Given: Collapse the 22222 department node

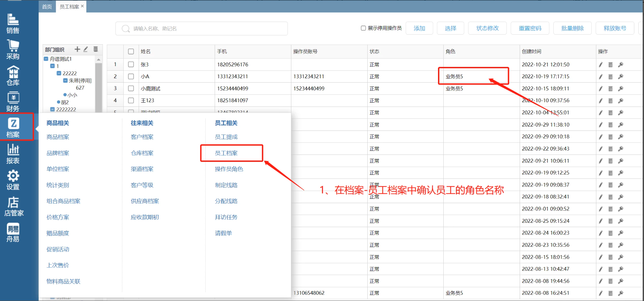Looking at the screenshot, I should click(59, 73).
